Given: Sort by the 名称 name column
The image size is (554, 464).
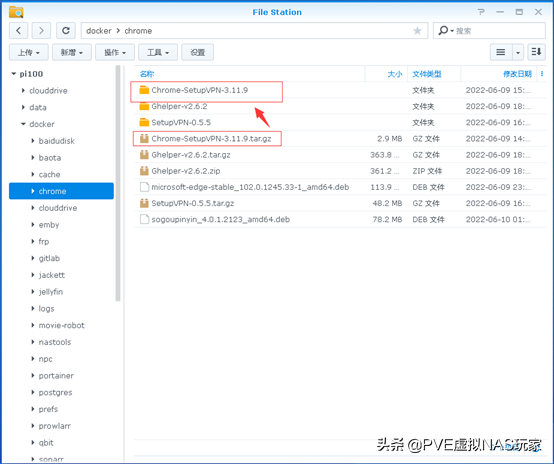Looking at the screenshot, I should [147, 74].
